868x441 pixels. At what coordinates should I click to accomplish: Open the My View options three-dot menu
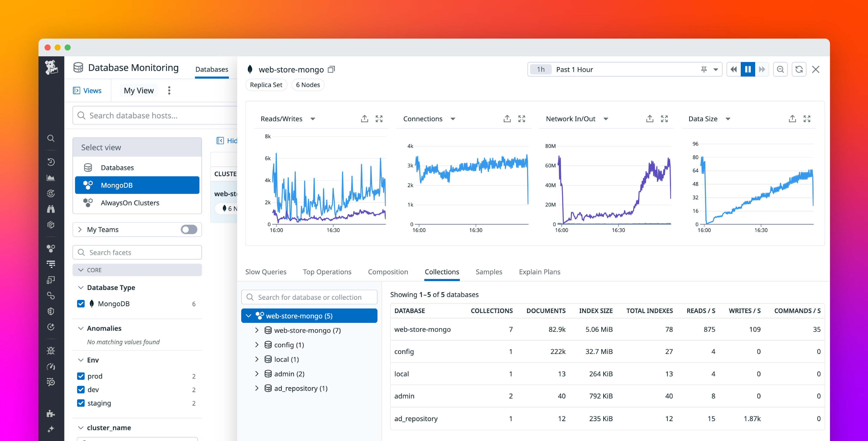[x=169, y=90]
